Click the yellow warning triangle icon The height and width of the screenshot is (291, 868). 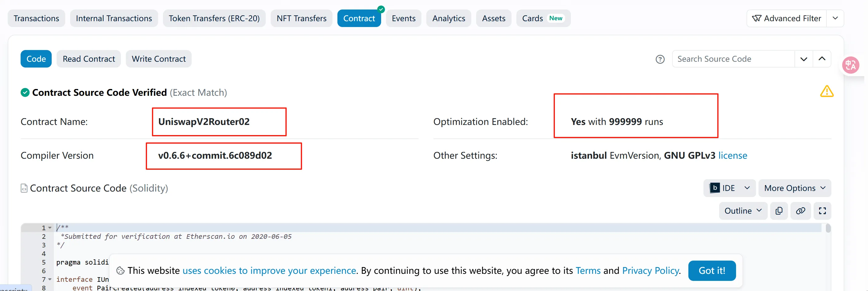[x=826, y=91]
